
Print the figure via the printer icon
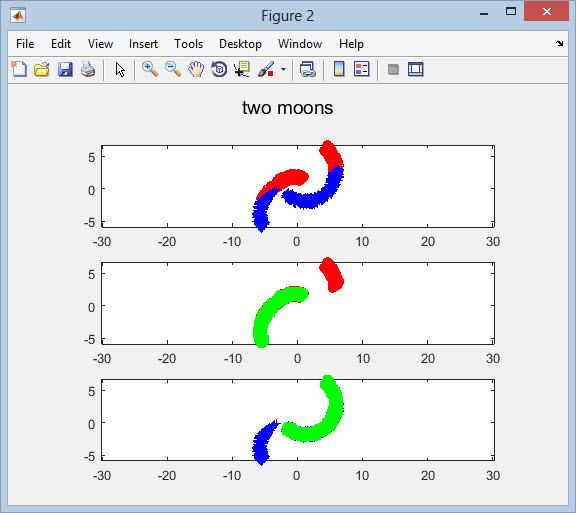pyautogui.click(x=88, y=69)
